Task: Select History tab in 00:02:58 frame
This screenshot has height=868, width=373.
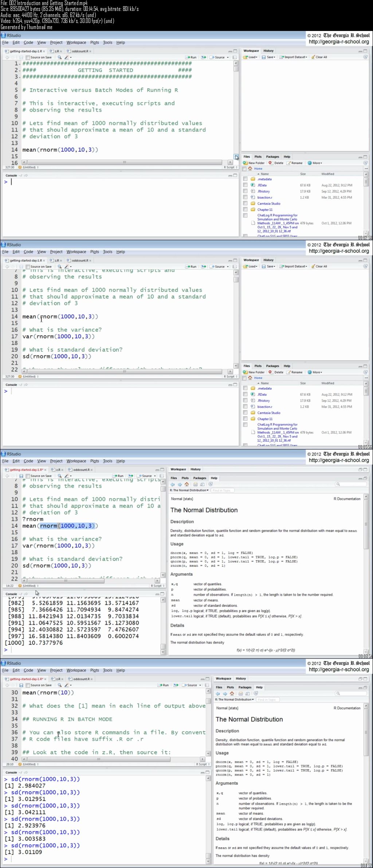Action: (268, 51)
